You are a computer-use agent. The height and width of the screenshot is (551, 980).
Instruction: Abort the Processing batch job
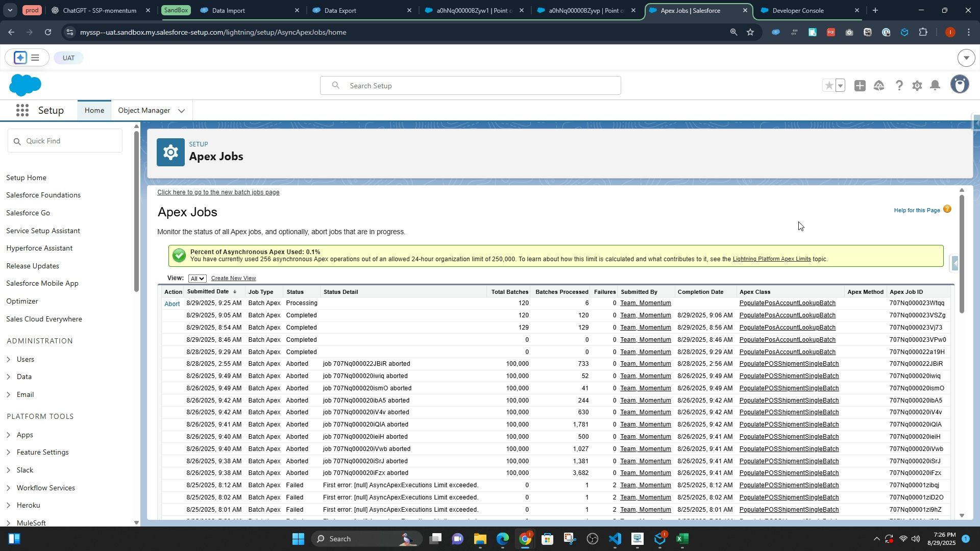pyautogui.click(x=172, y=304)
